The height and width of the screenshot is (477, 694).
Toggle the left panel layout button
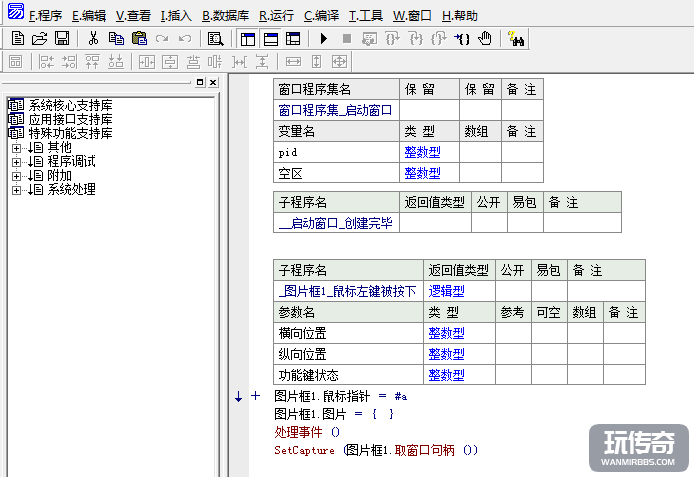click(x=248, y=39)
